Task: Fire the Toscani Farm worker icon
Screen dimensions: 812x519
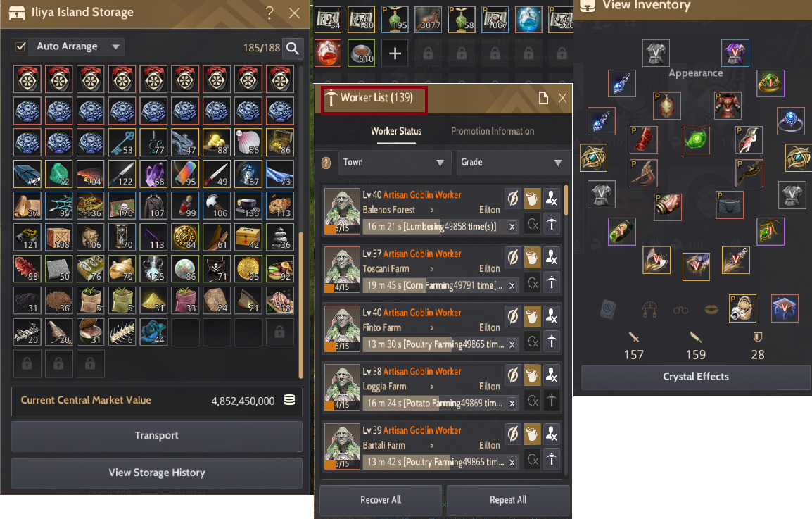Action: (552, 257)
